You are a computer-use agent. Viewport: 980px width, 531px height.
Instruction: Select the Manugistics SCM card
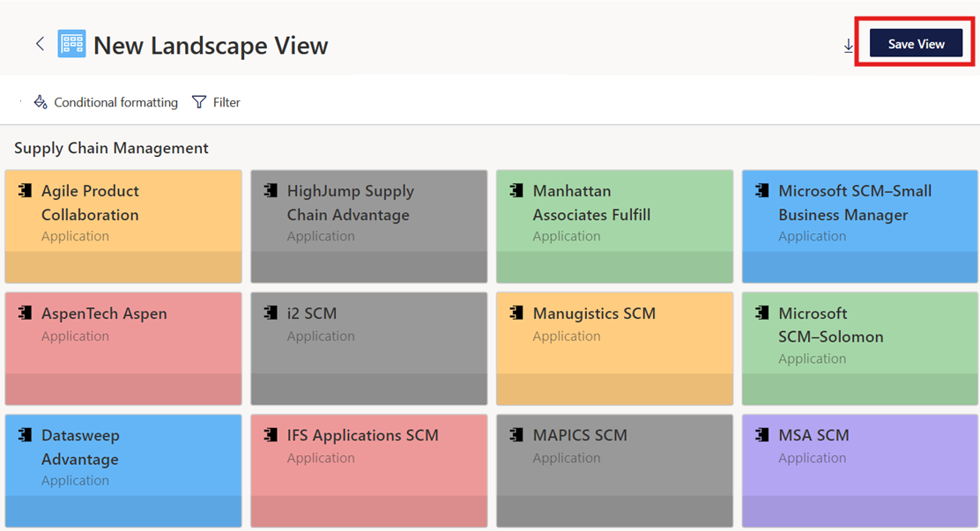click(614, 349)
